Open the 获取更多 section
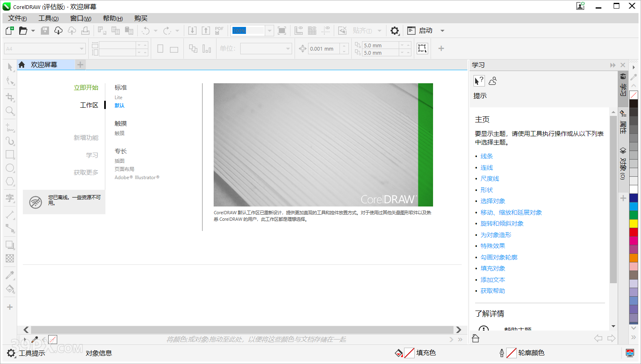Screen dimensions: 641x364 click(x=86, y=173)
